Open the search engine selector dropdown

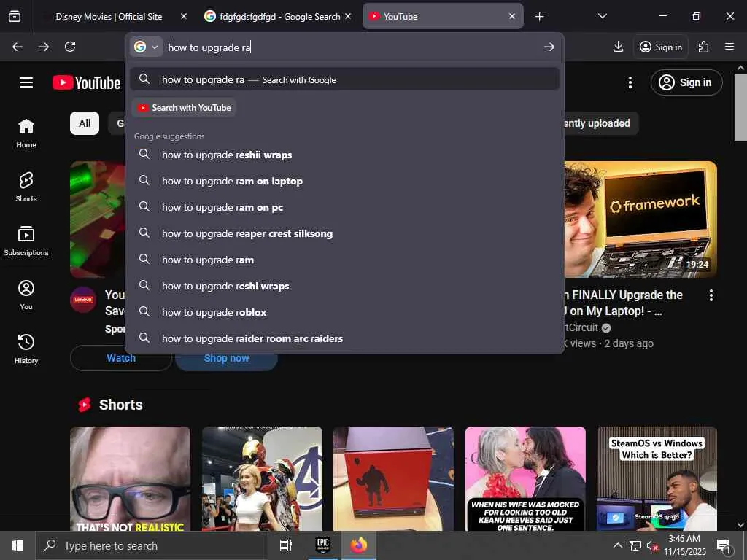pos(146,47)
